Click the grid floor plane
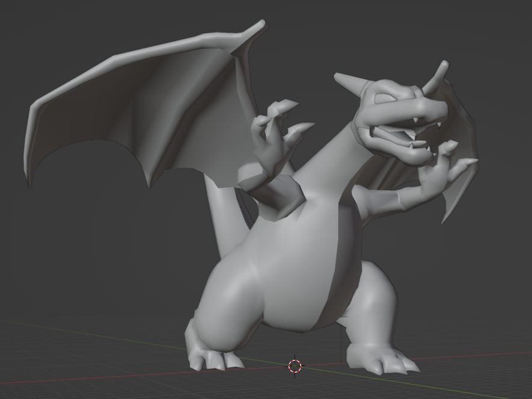 (x=120, y=388)
